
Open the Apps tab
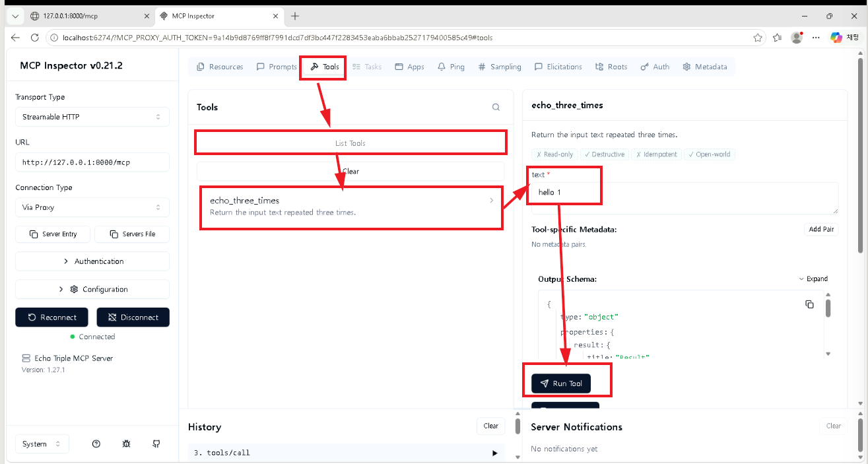tap(409, 67)
